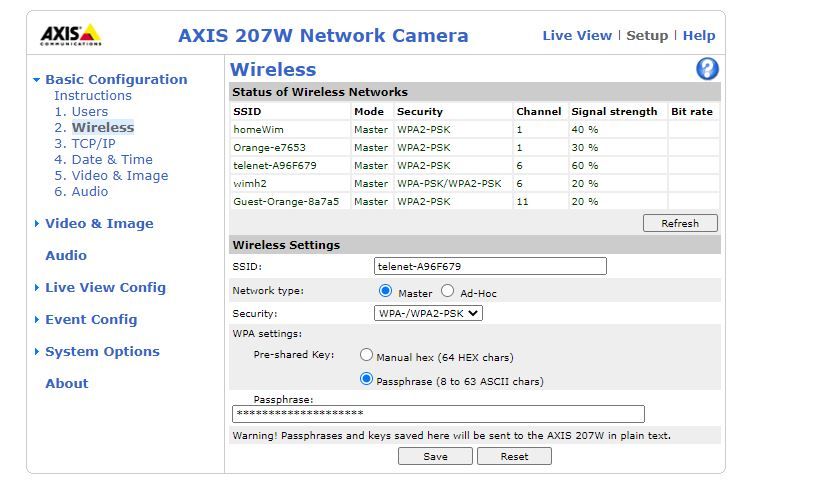The image size is (820, 501).
Task: Expand the System Options section
Action: click(102, 352)
